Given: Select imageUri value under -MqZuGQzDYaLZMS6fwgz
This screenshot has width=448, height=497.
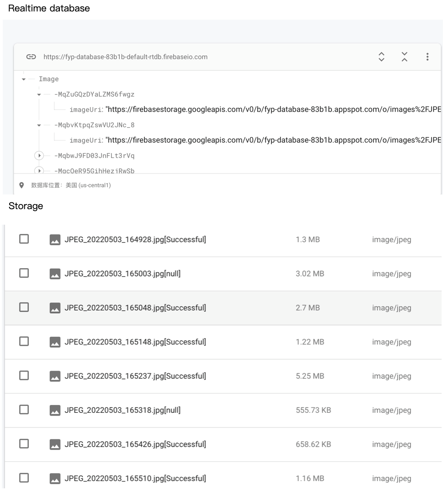Looking at the screenshot, I should 272,110.
